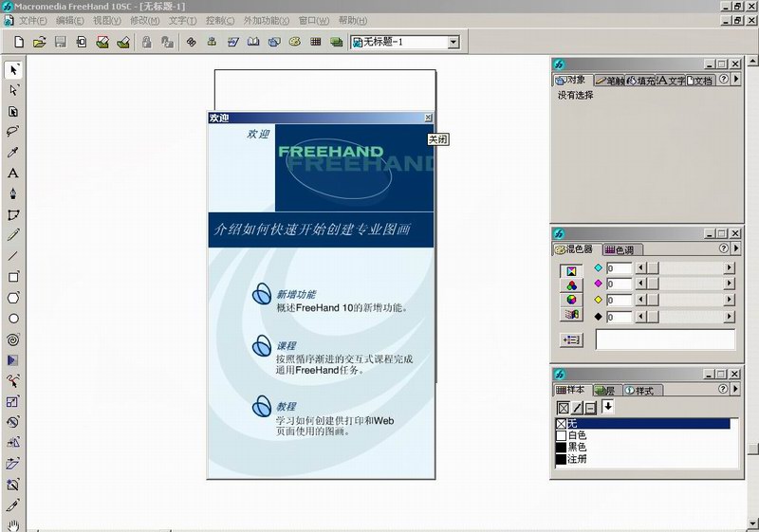Open the 课程 link in Welcome dialog

pyautogui.click(x=287, y=346)
